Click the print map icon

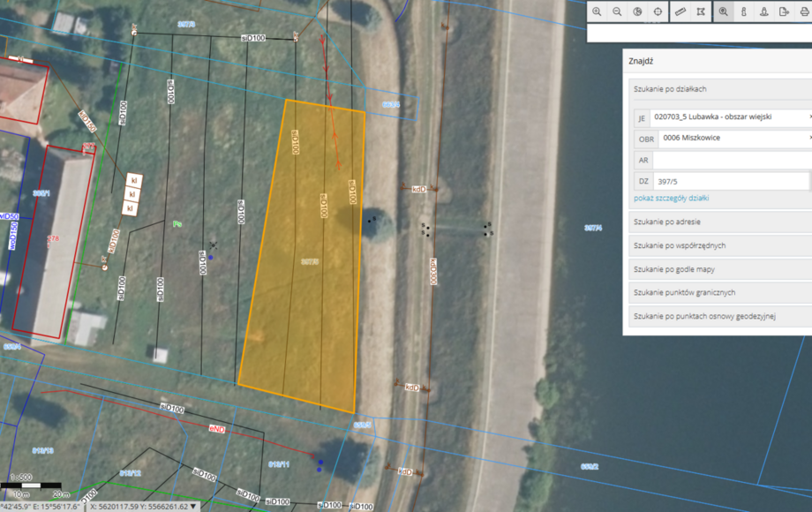click(x=804, y=11)
